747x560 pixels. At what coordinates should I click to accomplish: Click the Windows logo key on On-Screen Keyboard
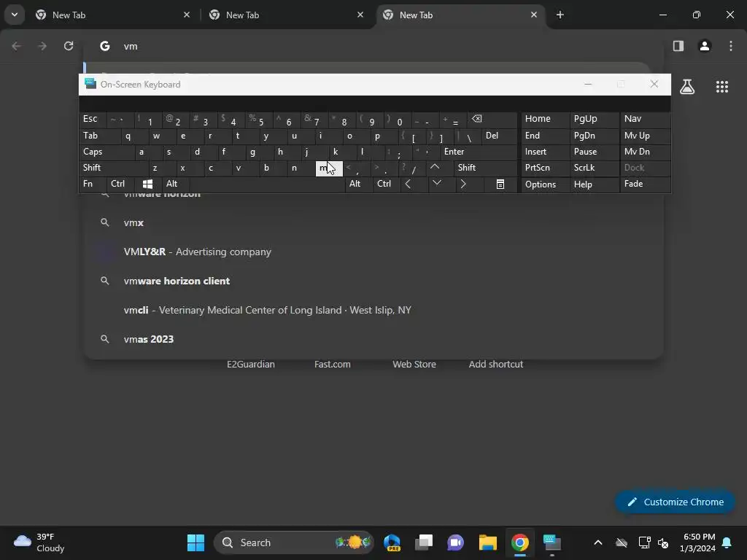[147, 184]
